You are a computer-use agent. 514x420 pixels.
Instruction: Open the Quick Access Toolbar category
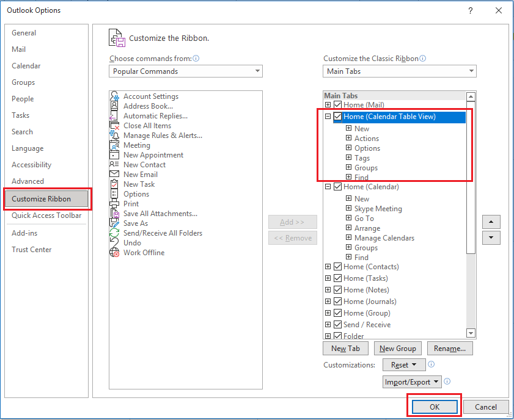click(x=46, y=215)
